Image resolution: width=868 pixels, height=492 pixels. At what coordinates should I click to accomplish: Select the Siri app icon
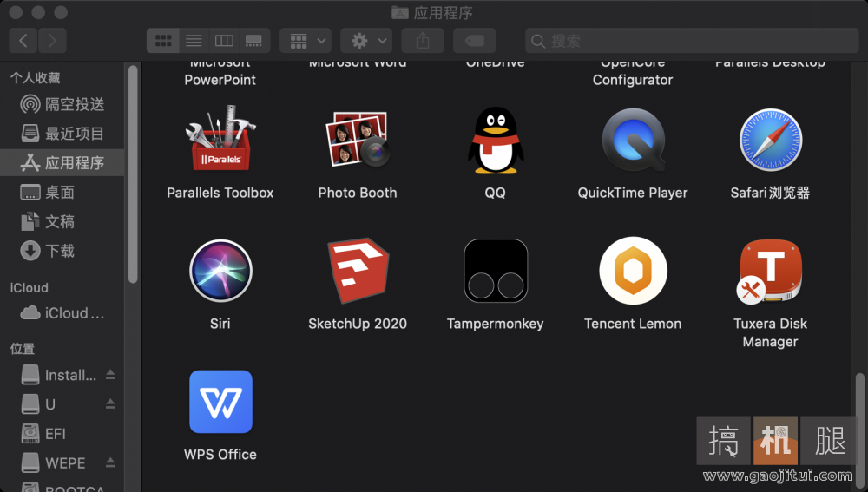coord(220,271)
